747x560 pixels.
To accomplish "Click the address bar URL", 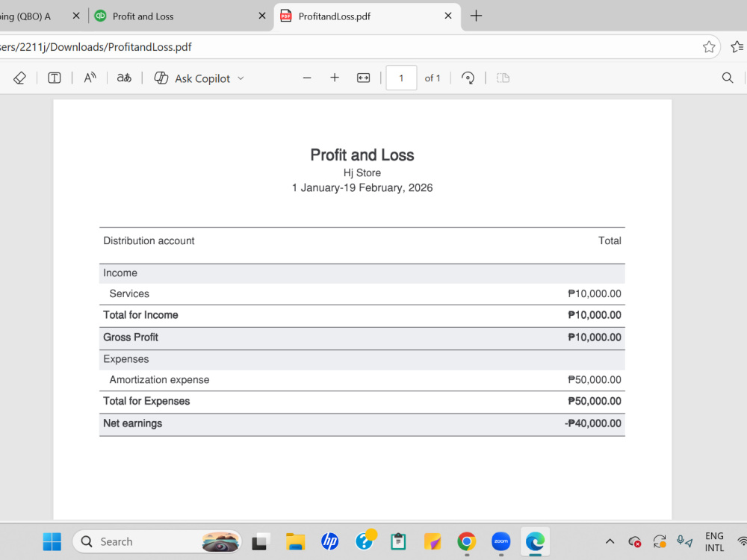I will 96,46.
